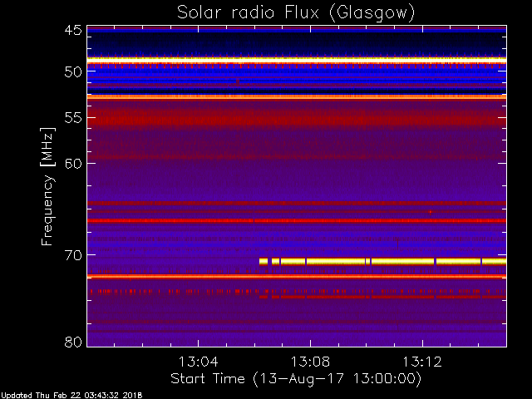The height and width of the screenshot is (399, 532).
Task: Click the "60" frequency tick label
Action: tap(73, 164)
